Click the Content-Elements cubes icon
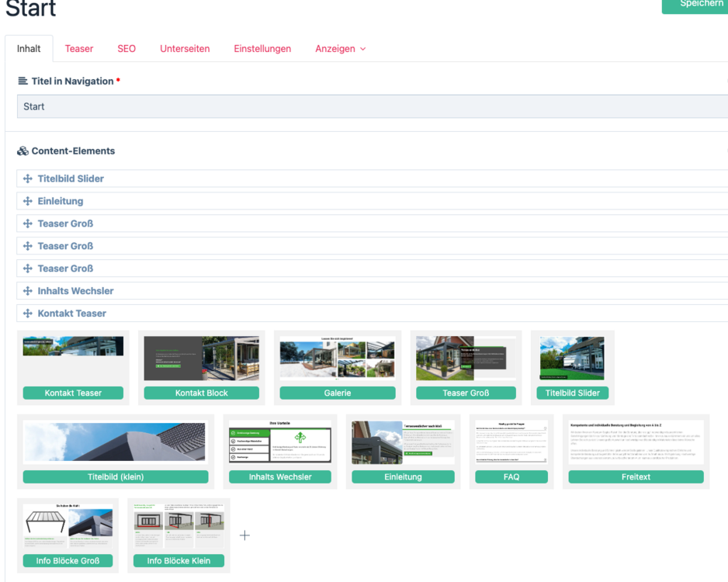The image size is (728, 582). pos(23,151)
